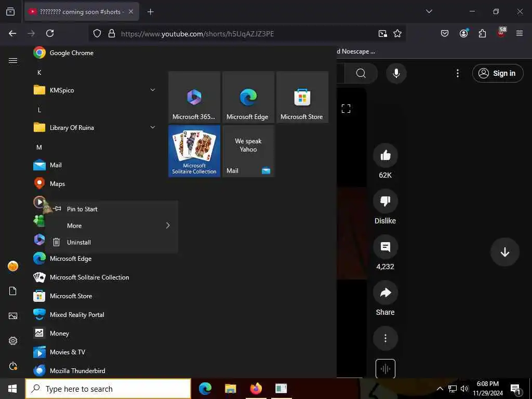Open the Microsoft Store tile
The width and height of the screenshot is (532, 399).
302,97
